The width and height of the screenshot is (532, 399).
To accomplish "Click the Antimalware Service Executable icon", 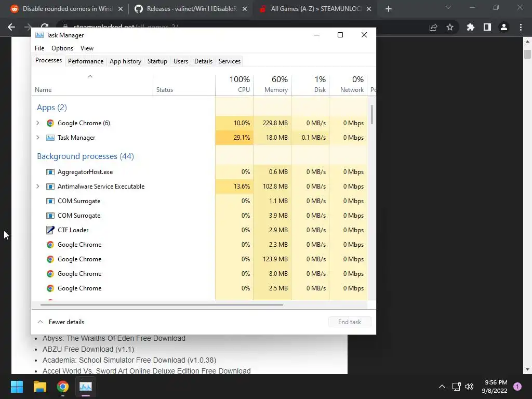I will [x=50, y=187].
